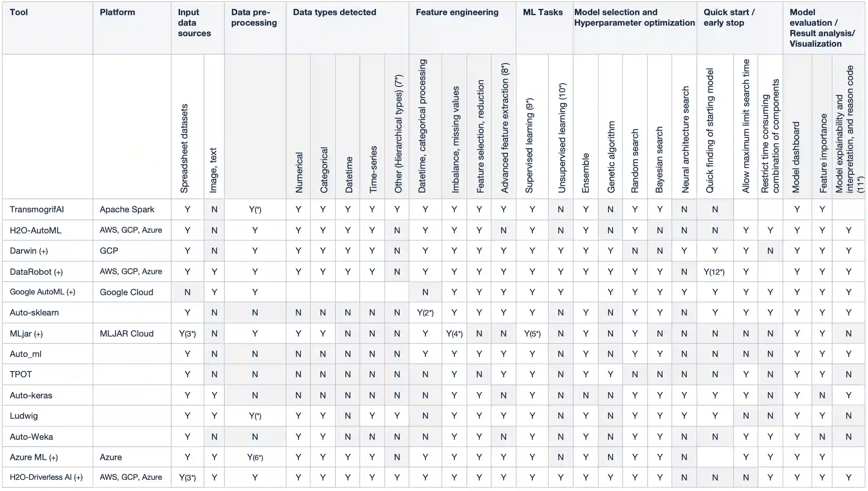Click the 'Apache Spark' platform cell

point(127,209)
